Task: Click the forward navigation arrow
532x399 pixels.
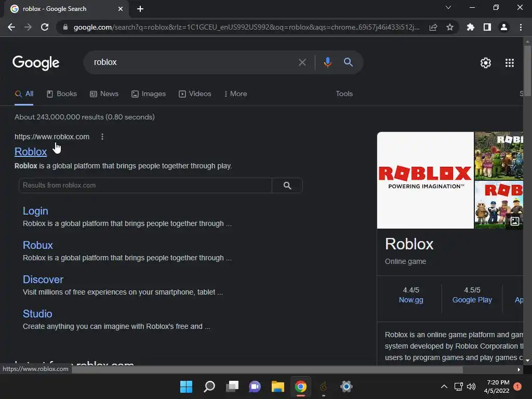Action: pos(28,27)
